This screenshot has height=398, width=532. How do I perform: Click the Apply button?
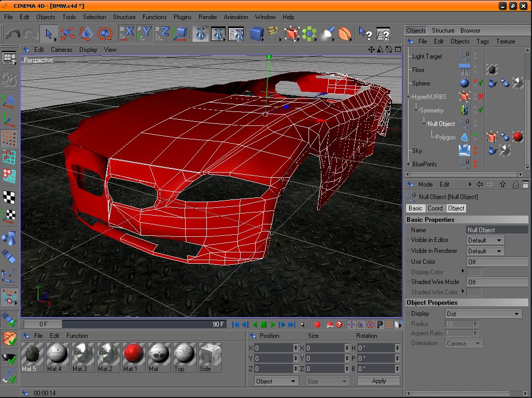379,381
